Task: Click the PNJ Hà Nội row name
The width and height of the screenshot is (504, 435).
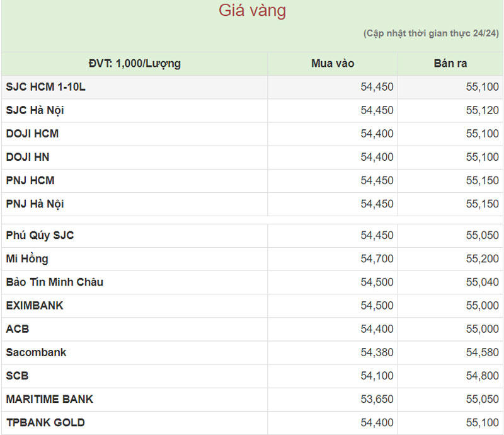Action: tap(35, 204)
